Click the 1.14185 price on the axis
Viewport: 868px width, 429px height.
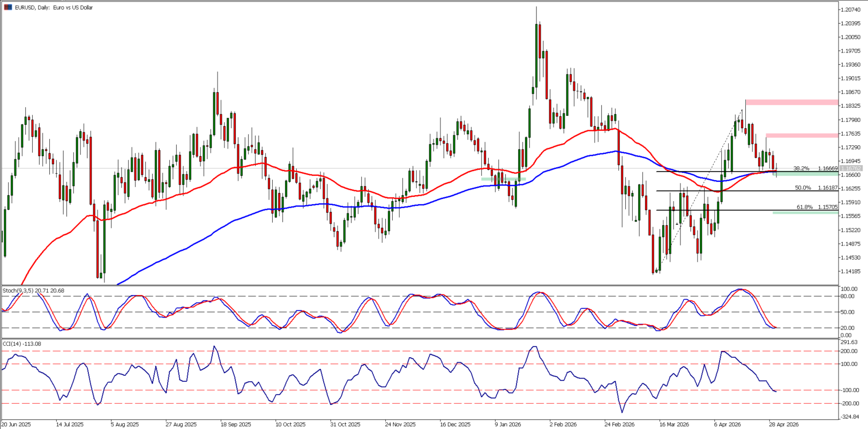click(x=851, y=271)
